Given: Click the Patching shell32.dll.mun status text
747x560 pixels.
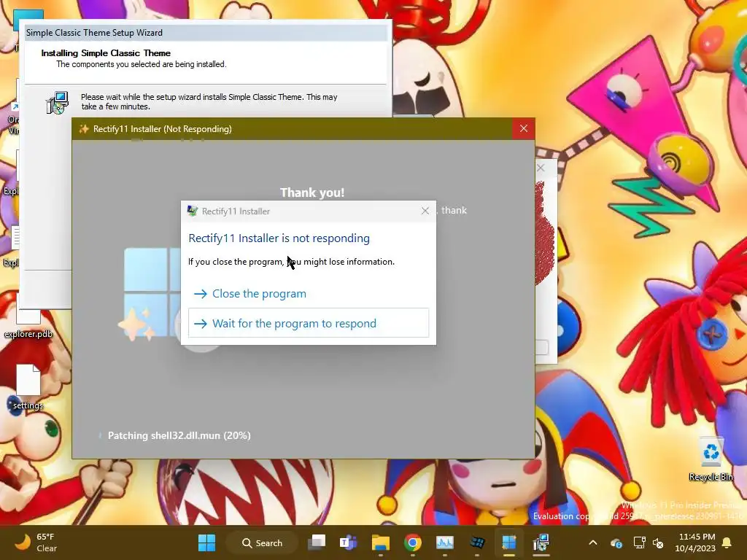Looking at the screenshot, I should 179,435.
